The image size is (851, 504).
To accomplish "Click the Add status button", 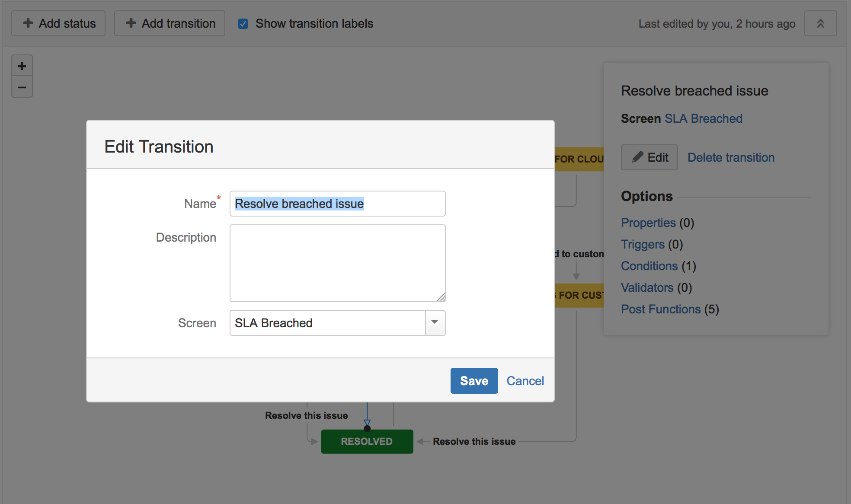I will (x=58, y=23).
